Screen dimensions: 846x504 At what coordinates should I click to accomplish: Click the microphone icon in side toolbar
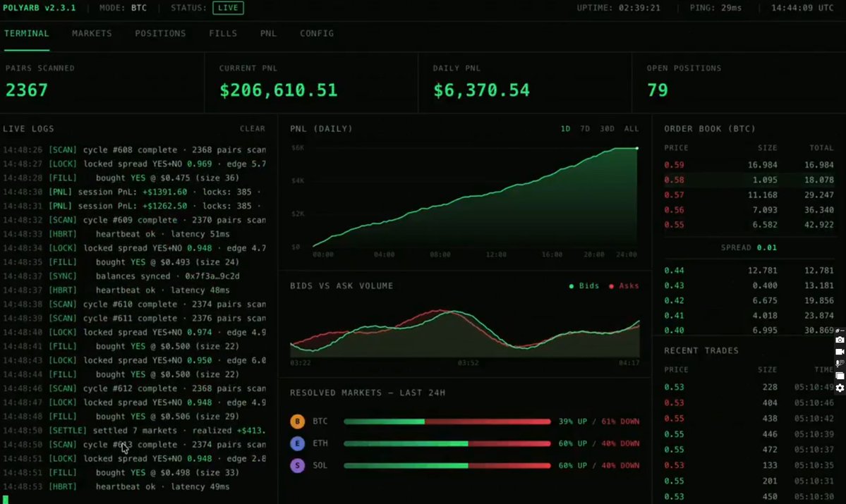point(840,364)
